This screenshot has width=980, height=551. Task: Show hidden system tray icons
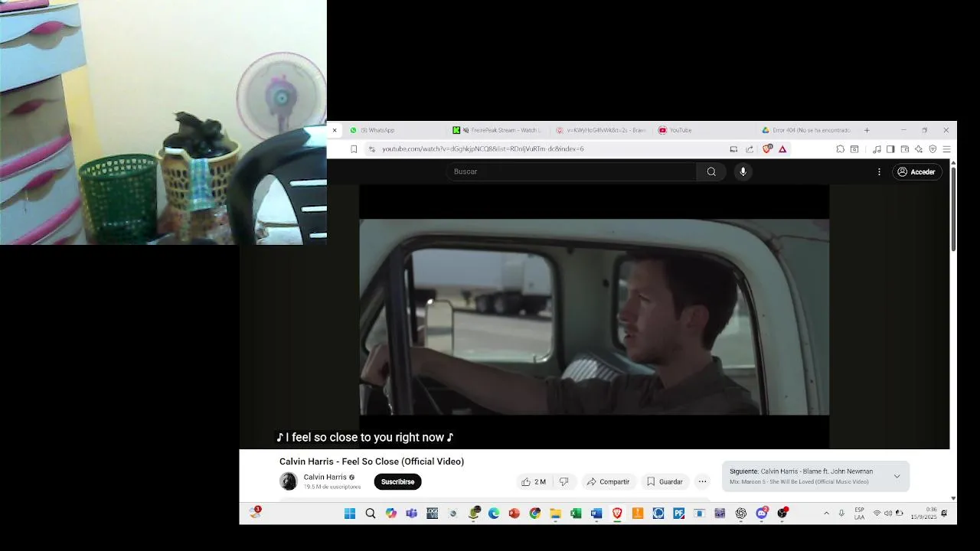(x=826, y=514)
